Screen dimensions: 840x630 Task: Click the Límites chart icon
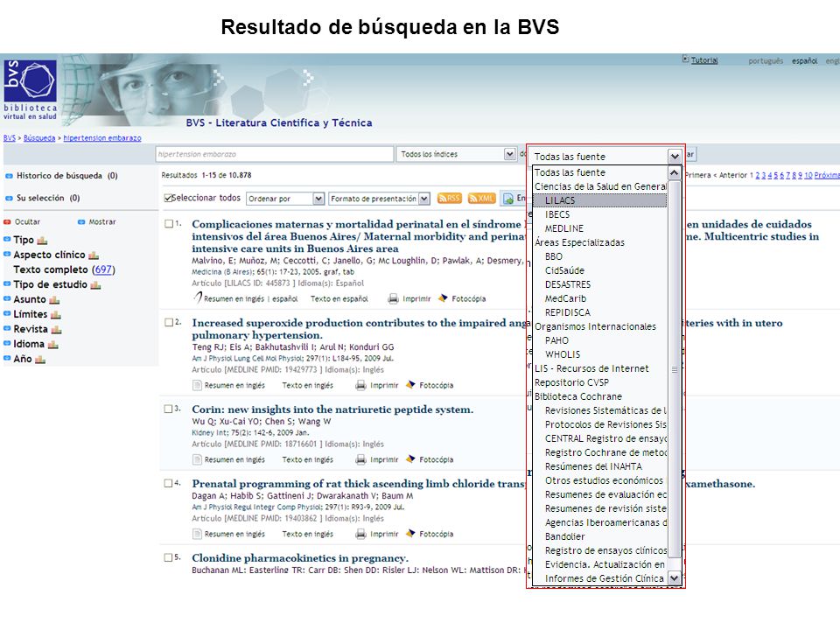click(56, 315)
